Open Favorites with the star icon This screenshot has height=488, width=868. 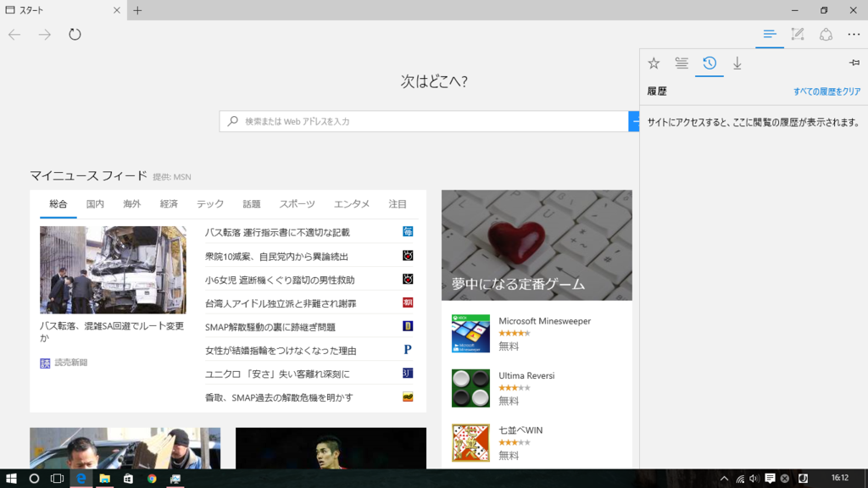click(x=654, y=63)
